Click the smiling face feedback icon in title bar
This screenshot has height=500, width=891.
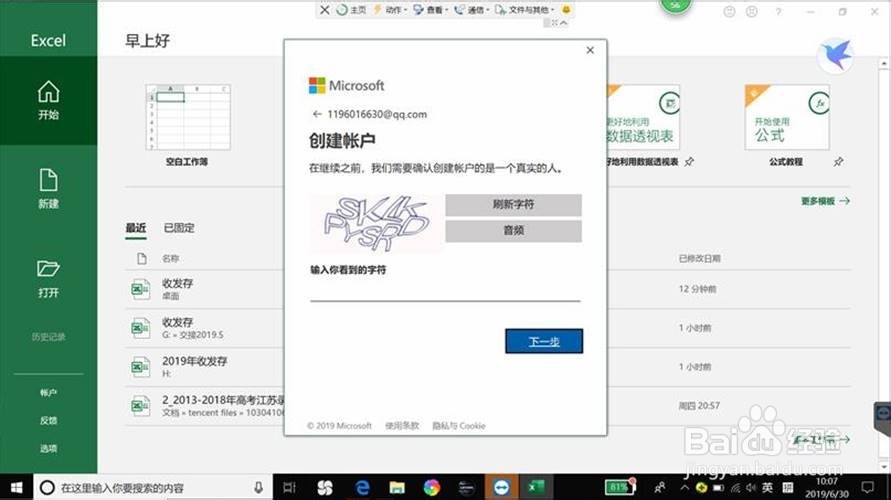pos(730,11)
